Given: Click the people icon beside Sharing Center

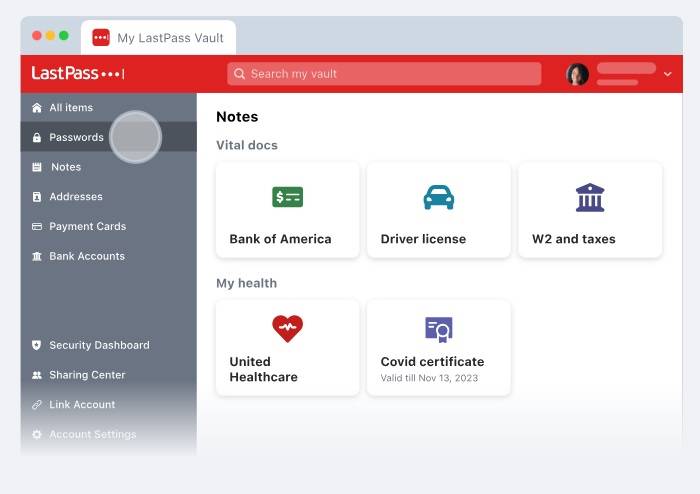Looking at the screenshot, I should point(37,375).
